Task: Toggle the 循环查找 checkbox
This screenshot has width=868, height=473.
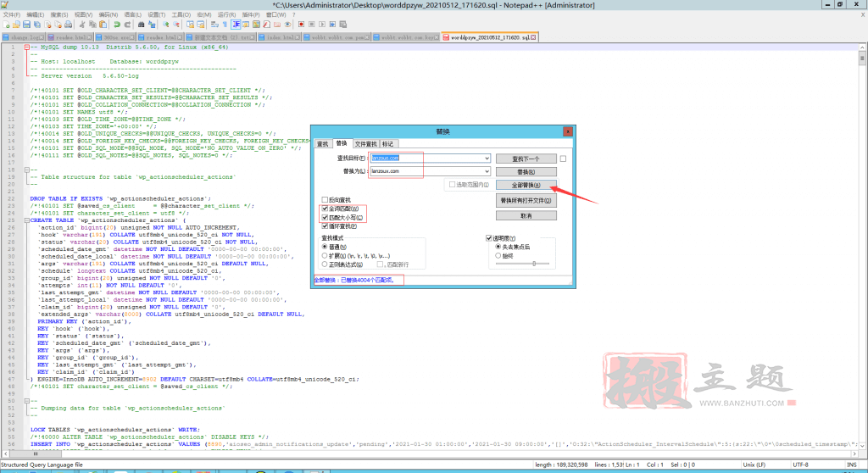Action: pyautogui.click(x=325, y=226)
